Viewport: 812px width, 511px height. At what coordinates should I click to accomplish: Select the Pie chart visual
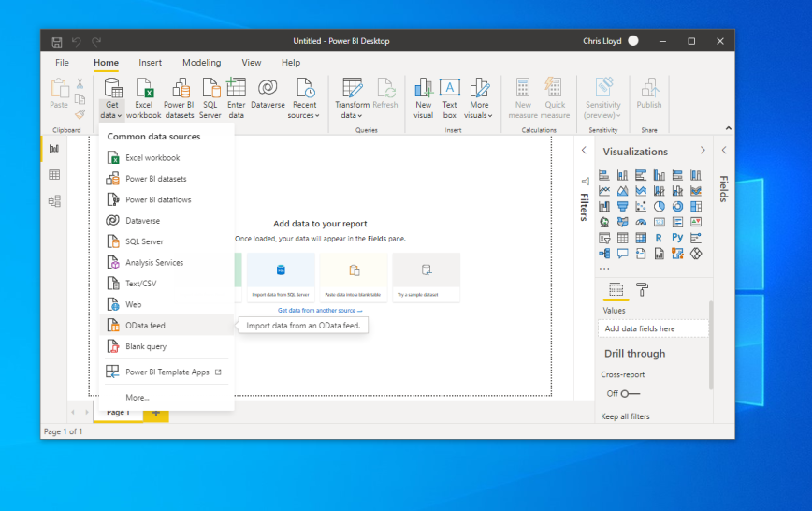coord(660,206)
